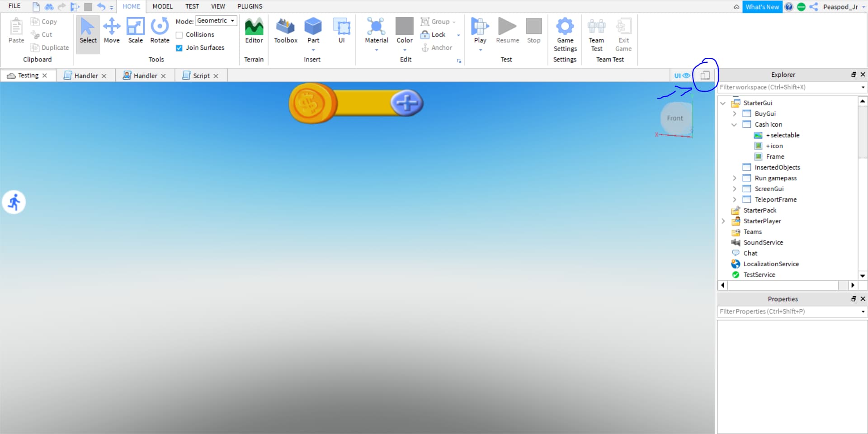Open the VIEW ribbon tab

click(218, 6)
